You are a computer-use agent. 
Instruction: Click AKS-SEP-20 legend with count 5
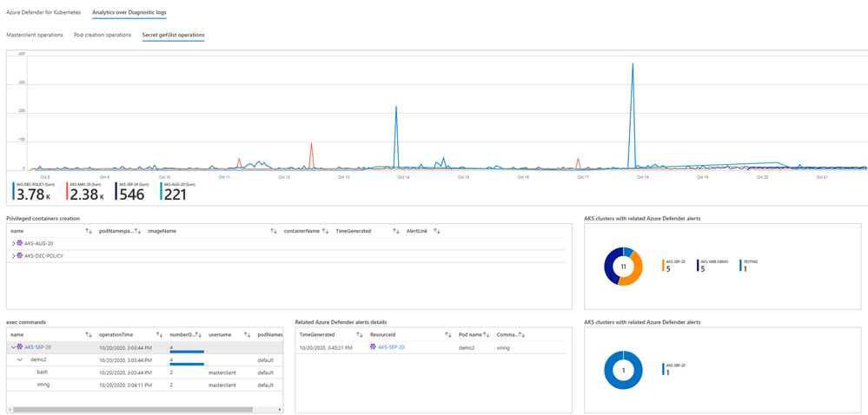tap(672, 266)
